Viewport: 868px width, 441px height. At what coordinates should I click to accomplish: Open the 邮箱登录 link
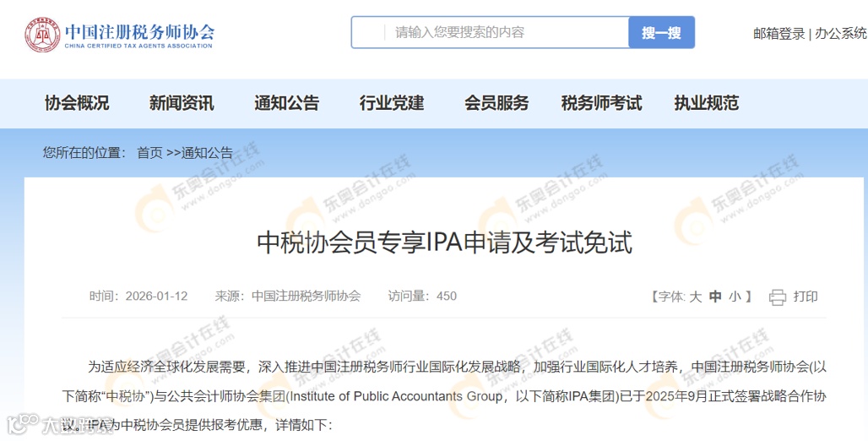pos(778,34)
